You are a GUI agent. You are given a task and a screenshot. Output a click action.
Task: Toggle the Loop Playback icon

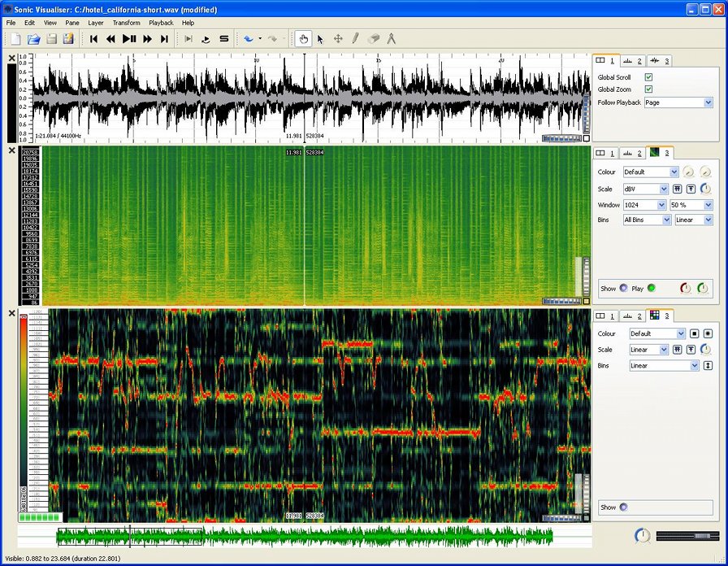click(206, 39)
